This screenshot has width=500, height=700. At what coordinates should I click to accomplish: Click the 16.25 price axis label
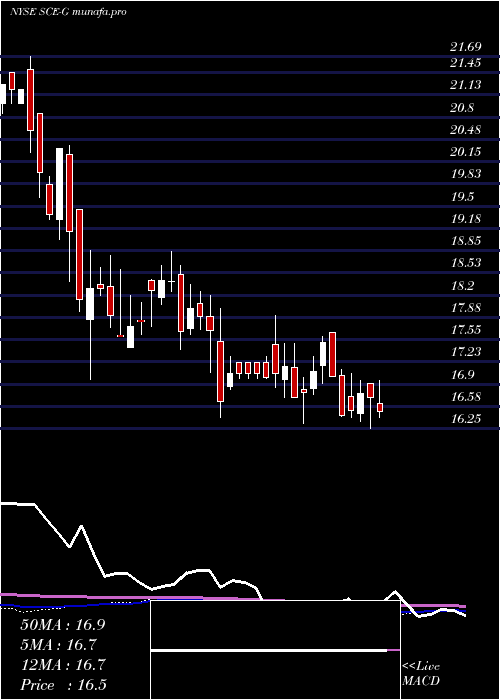click(466, 419)
